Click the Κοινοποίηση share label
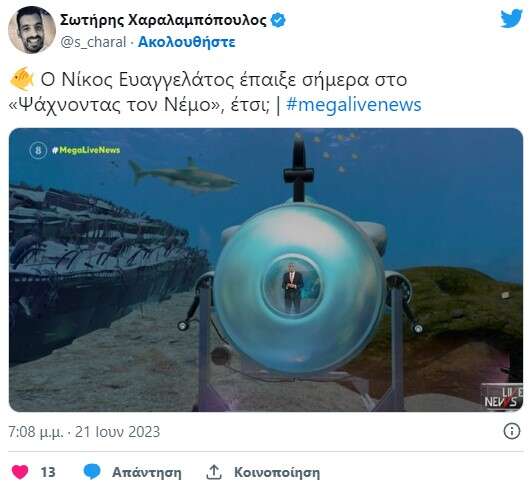This screenshot has height=485, width=532. coord(277,472)
